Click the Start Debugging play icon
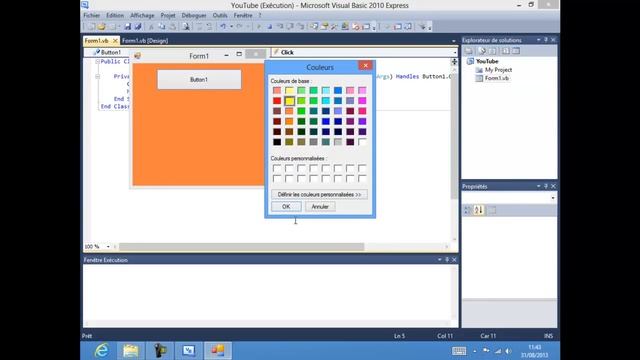 [x=259, y=27]
